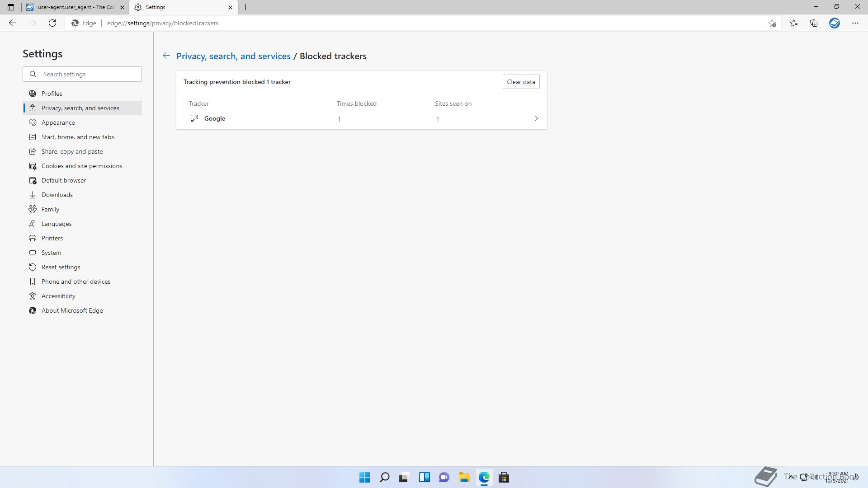
Task: Open Reset settings page
Action: (82, 267)
